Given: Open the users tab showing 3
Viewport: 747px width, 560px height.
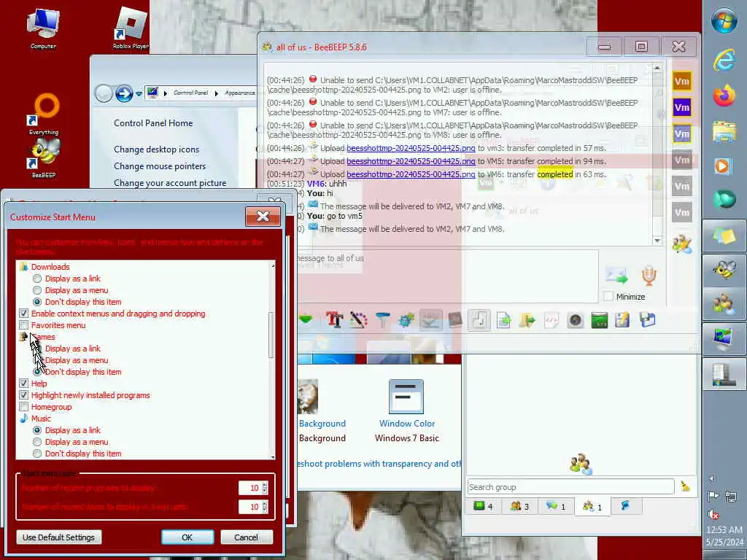Looking at the screenshot, I should [519, 506].
